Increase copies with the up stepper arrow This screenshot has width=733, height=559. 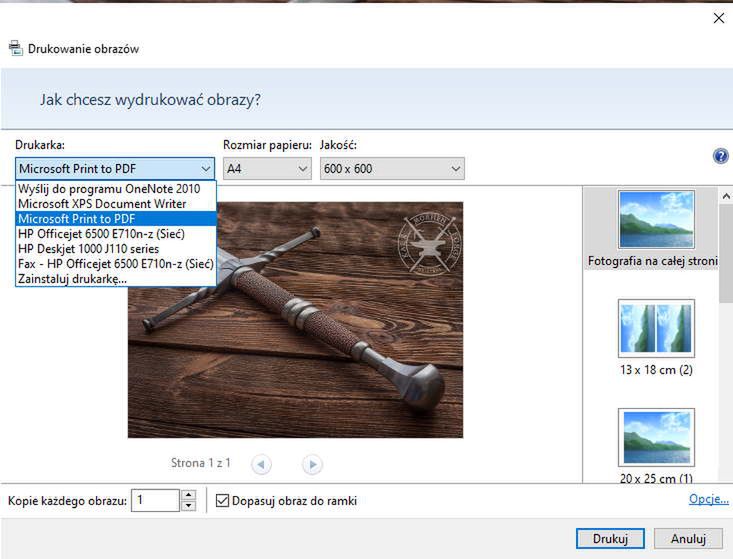(x=188, y=495)
